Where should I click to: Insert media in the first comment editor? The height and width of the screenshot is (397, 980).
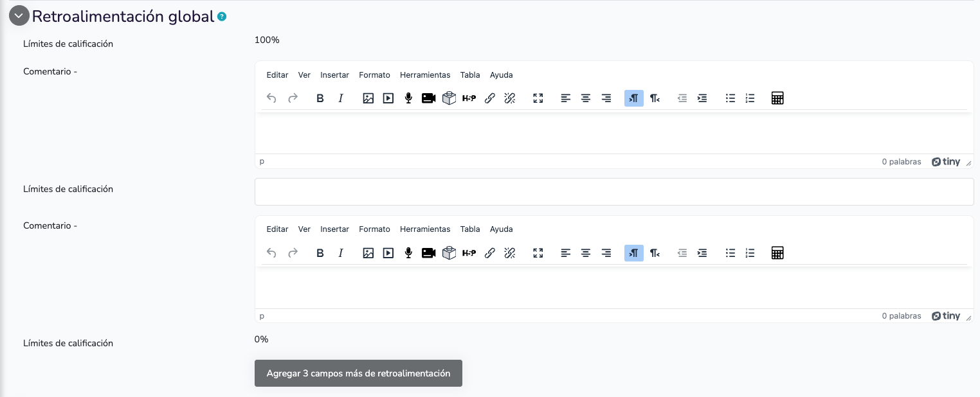coord(388,98)
